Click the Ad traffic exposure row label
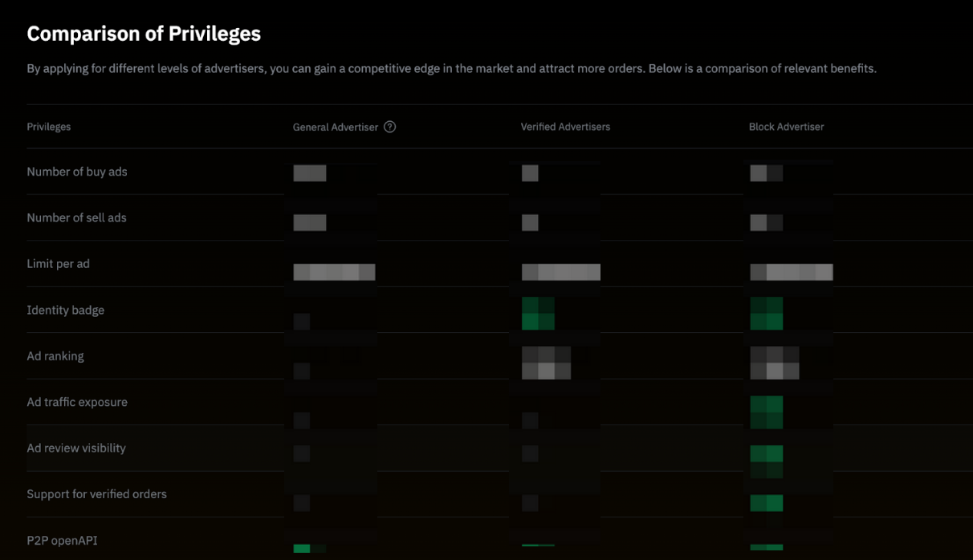973x560 pixels. 77,402
